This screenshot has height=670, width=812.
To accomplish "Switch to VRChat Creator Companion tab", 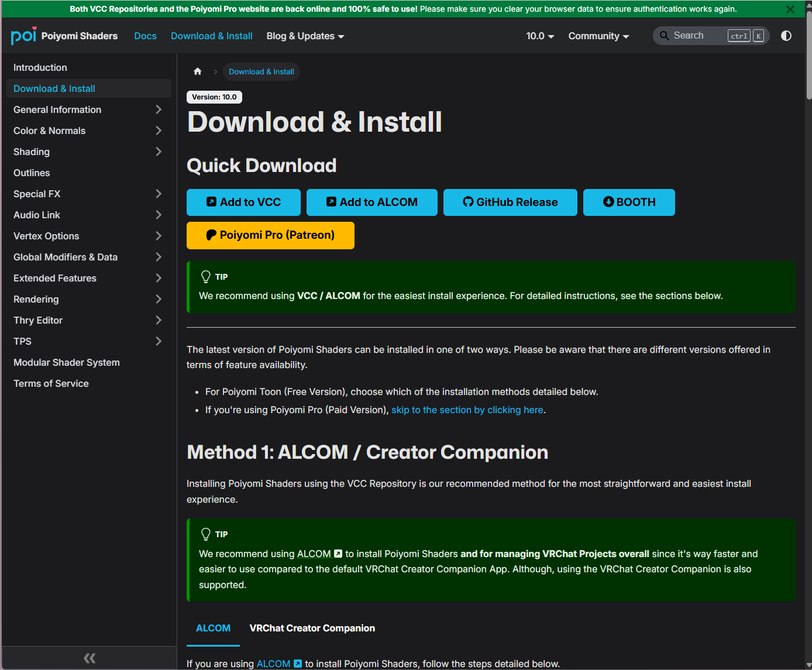I will (312, 628).
